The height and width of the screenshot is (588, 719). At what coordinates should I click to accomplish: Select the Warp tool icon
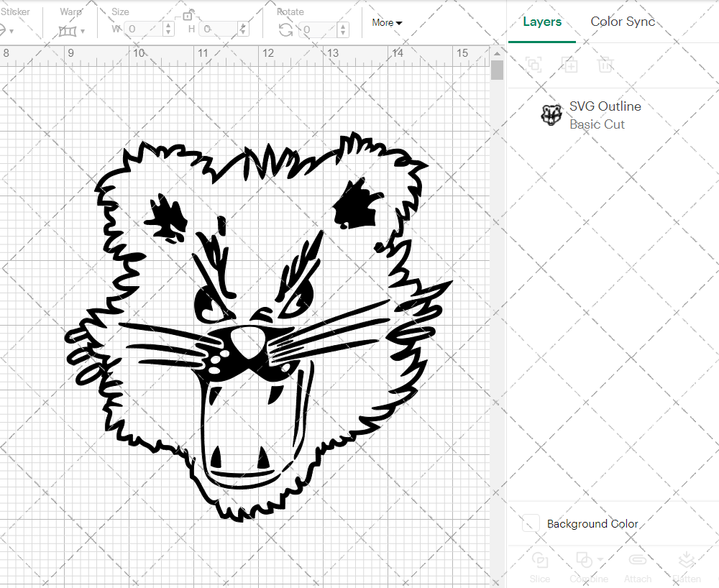click(x=68, y=30)
